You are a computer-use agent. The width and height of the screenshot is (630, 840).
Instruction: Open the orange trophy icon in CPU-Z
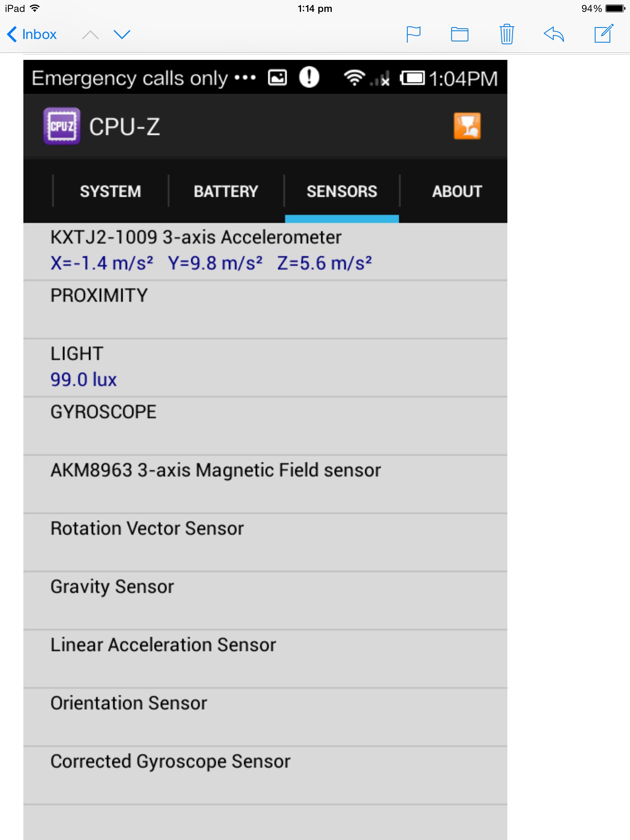click(467, 126)
